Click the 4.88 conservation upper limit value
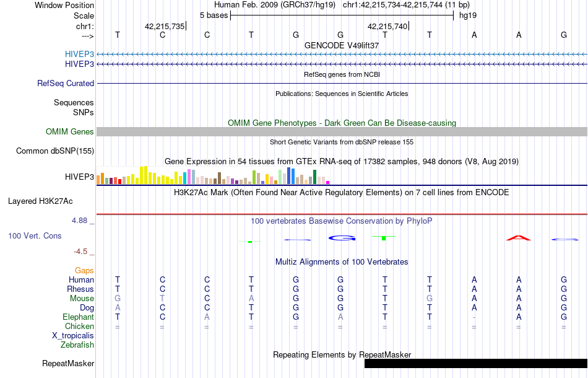This screenshot has width=588, height=378. point(79,221)
